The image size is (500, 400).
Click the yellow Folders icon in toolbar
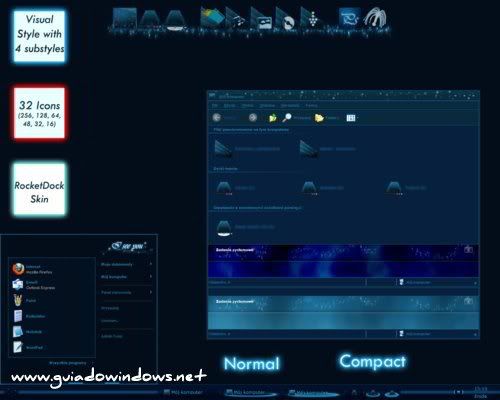coord(319,118)
